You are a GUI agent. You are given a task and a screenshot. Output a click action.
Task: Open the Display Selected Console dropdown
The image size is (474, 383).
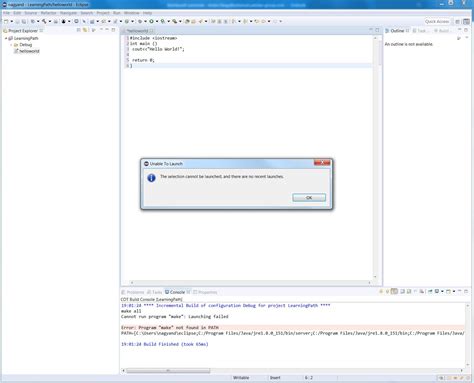pyautogui.click(x=442, y=291)
